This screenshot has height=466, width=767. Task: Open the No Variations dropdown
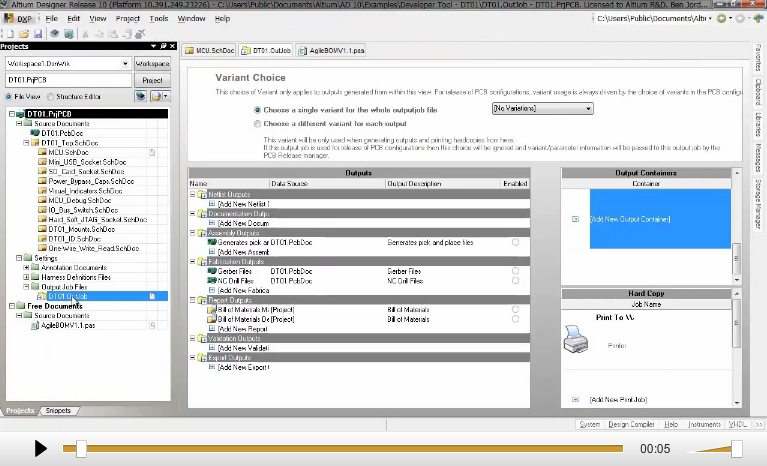[x=542, y=109]
